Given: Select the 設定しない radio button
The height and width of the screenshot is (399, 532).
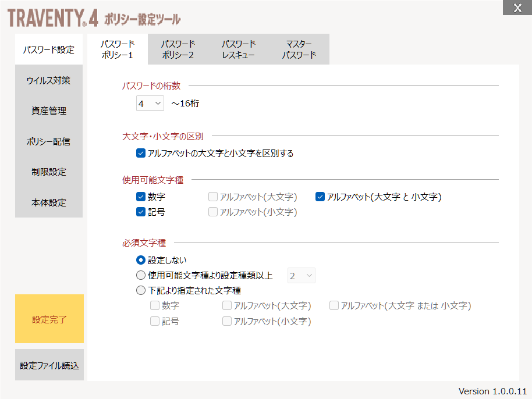Looking at the screenshot, I should pyautogui.click(x=140, y=261).
